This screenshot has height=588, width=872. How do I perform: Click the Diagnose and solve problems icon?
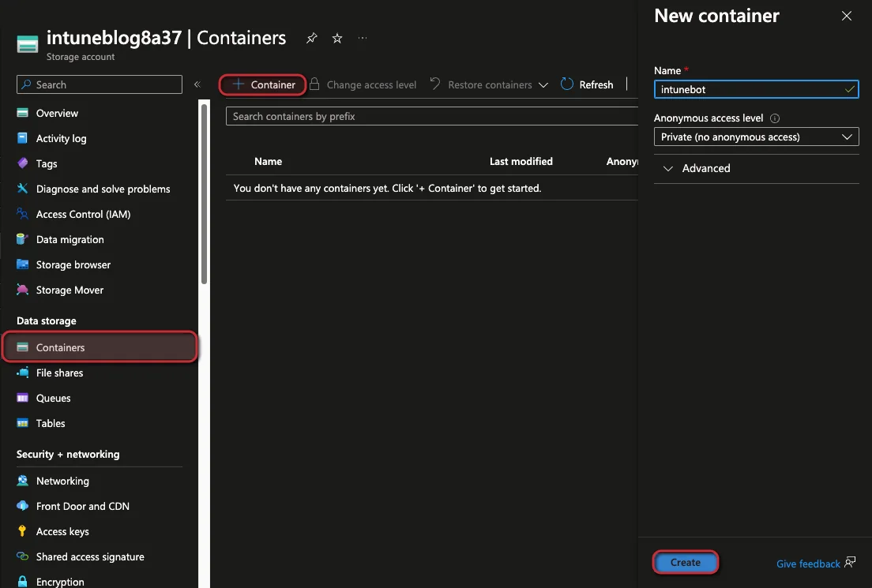(x=22, y=189)
